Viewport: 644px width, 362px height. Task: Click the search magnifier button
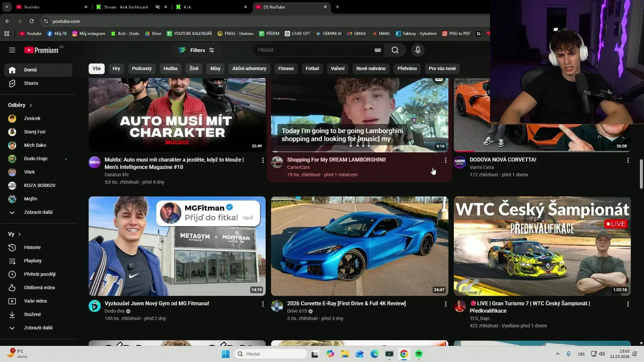[395, 50]
